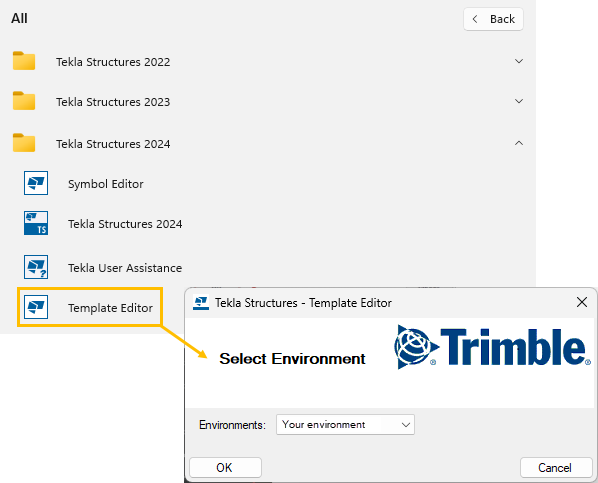Expand Tekla Structures 2022 folder chevron
The height and width of the screenshot is (483, 598).
pos(519,61)
